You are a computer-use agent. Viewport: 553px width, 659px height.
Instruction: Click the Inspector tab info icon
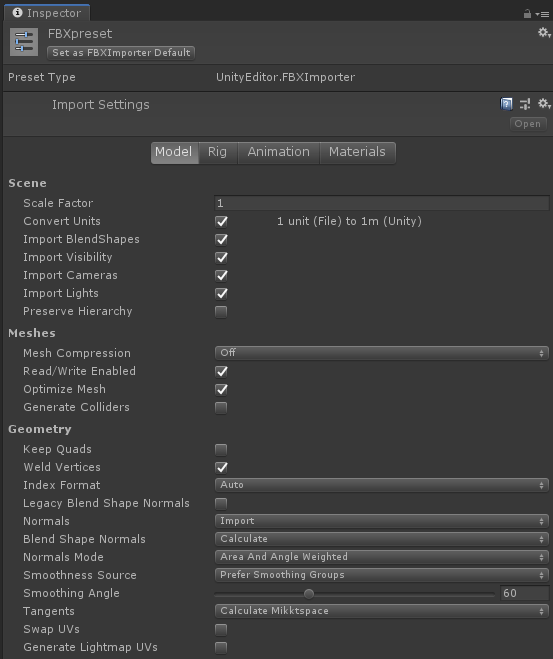[17, 13]
